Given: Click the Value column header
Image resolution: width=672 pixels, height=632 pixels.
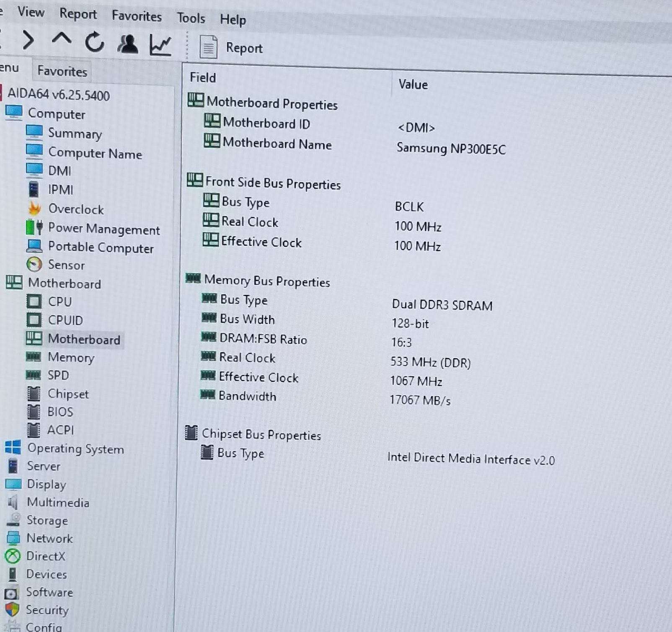Looking at the screenshot, I should click(413, 85).
